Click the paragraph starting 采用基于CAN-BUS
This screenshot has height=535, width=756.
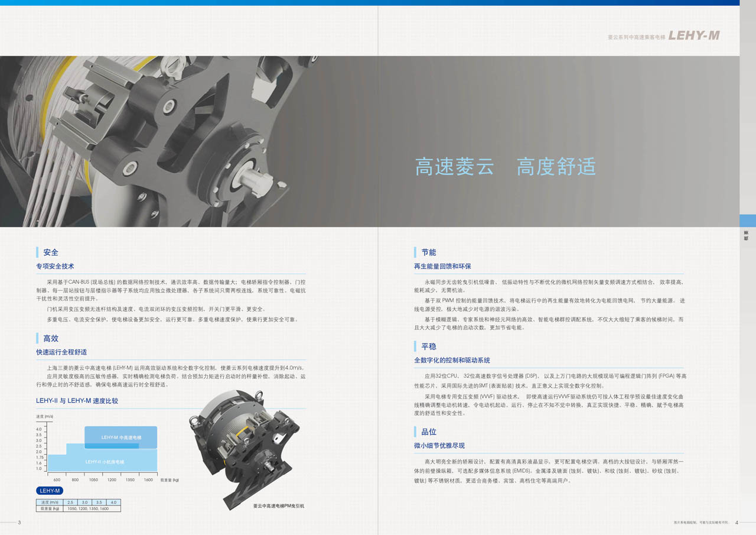point(171,290)
